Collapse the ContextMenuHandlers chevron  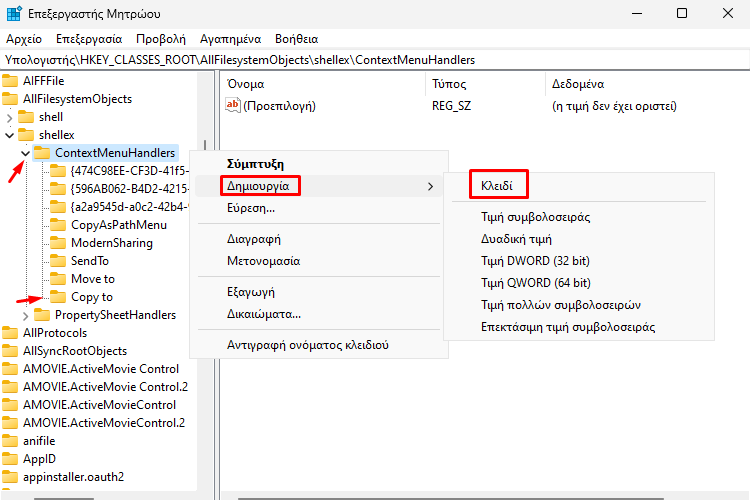tap(25, 154)
